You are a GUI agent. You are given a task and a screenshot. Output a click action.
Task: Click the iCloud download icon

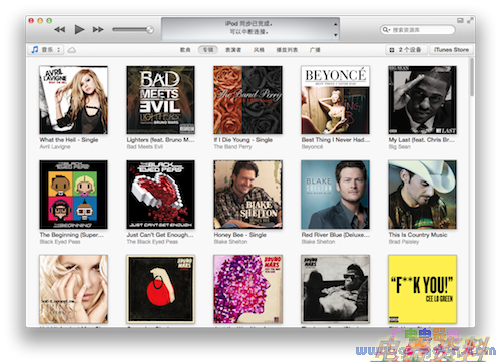(72, 50)
